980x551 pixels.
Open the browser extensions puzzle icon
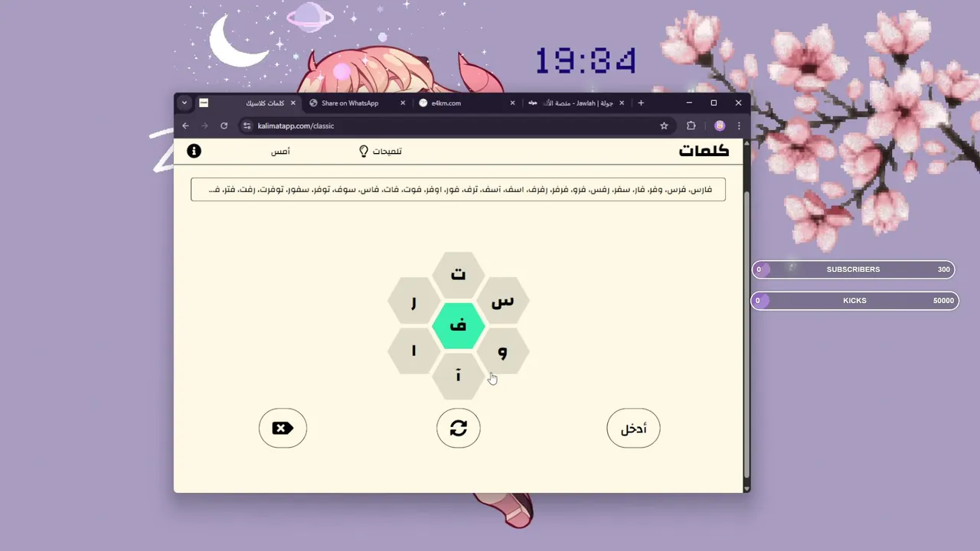691,126
